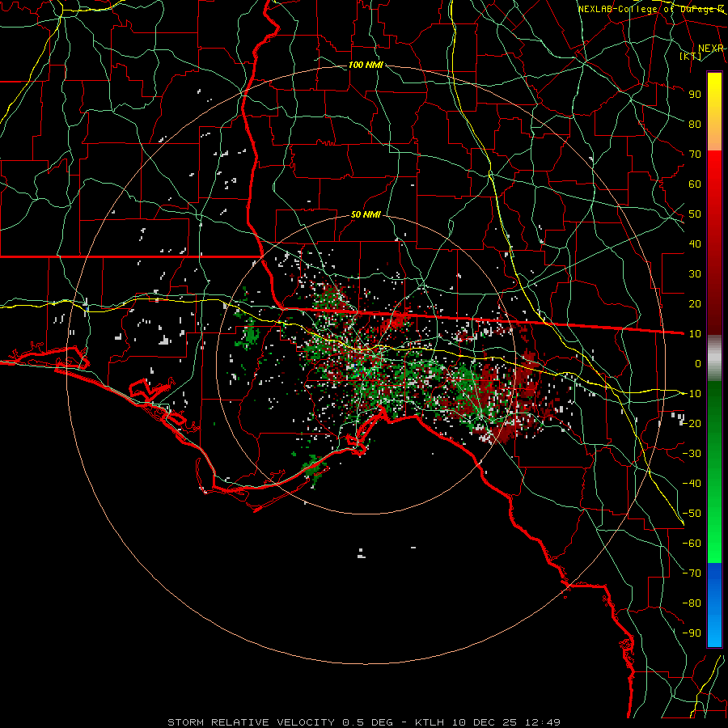728x728 pixels.
Task: Click the 90 value on the velocity scale
Action: 695,95
